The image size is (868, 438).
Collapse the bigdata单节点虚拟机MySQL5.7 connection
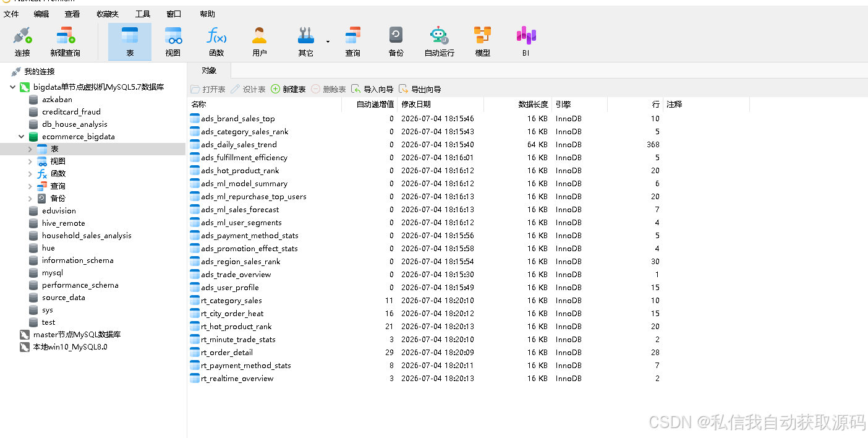click(13, 87)
